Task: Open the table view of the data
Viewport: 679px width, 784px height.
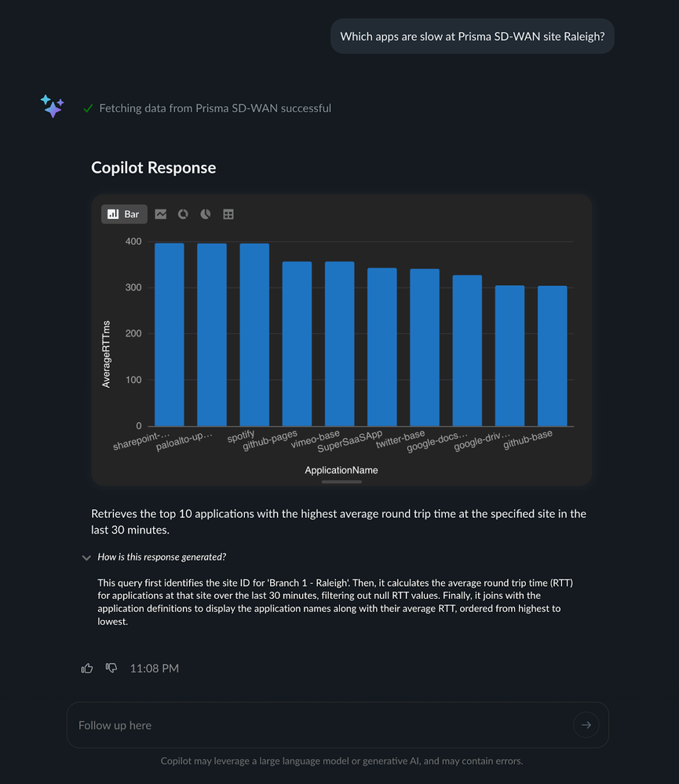Action: [x=228, y=213]
